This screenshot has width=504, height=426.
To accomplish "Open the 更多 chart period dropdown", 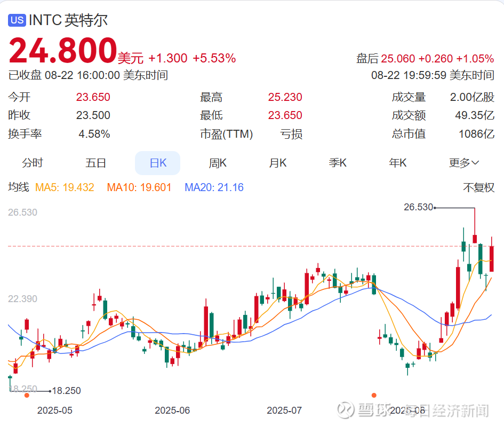I will [464, 163].
